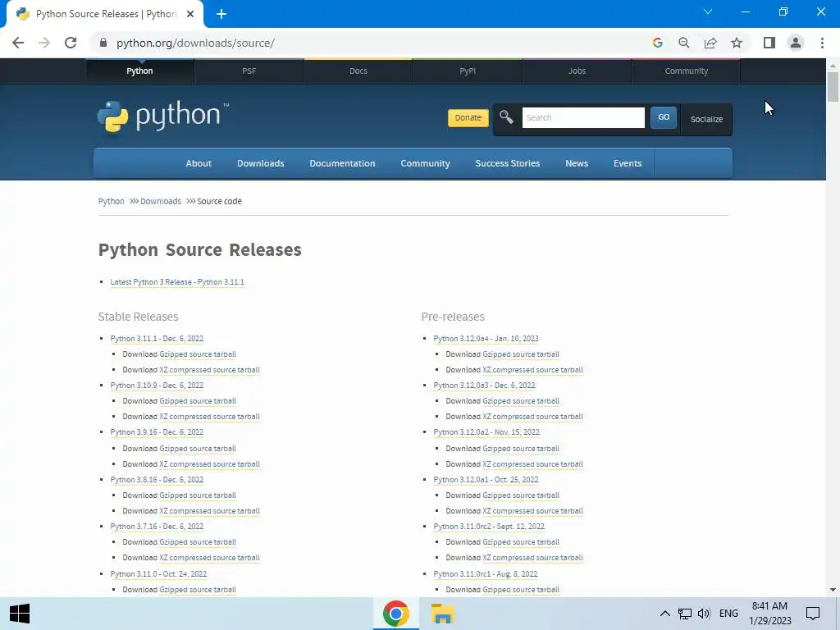Select the Docs top tab

click(x=358, y=71)
